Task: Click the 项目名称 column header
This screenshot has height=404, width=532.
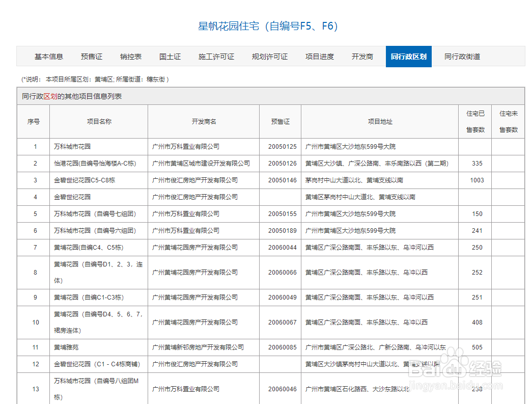Action: point(99,122)
